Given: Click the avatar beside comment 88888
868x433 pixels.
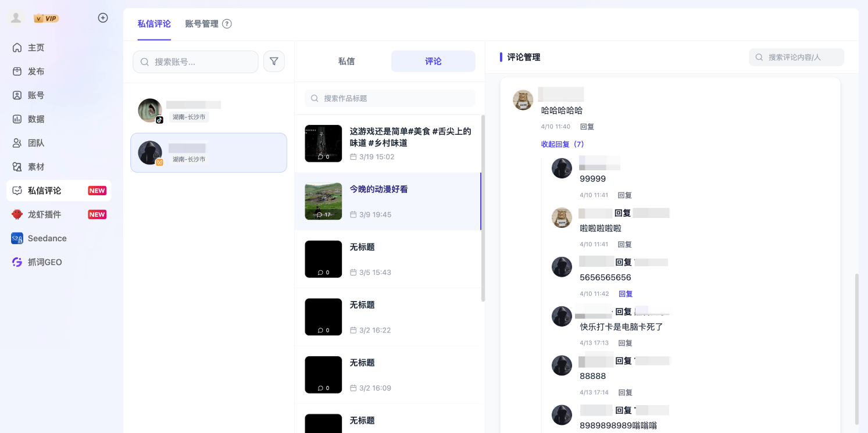Looking at the screenshot, I should click(562, 366).
